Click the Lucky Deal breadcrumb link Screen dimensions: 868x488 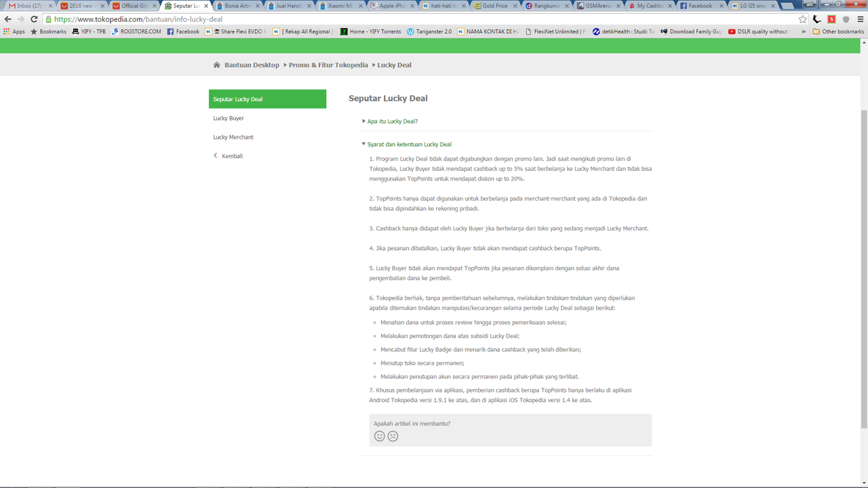pos(395,65)
